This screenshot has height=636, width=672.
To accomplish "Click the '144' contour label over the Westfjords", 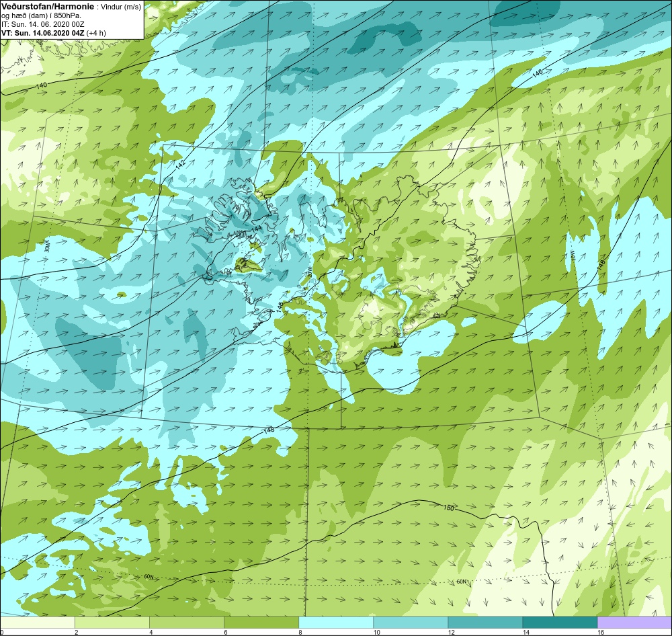I will click(x=256, y=229).
